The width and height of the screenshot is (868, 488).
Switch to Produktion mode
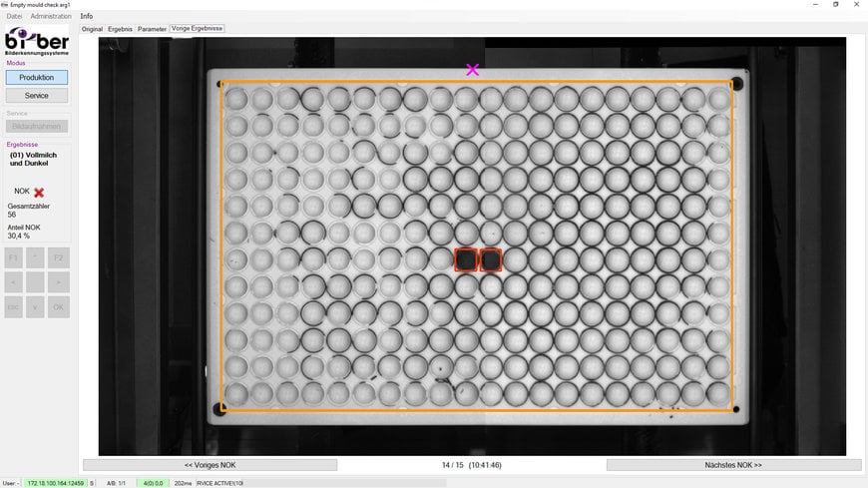[x=37, y=78]
